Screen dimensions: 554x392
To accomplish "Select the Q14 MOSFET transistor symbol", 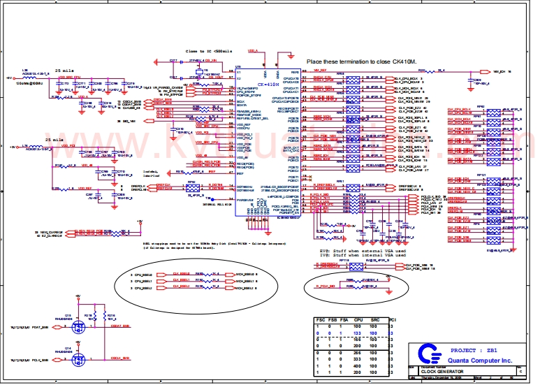I will [78, 358].
